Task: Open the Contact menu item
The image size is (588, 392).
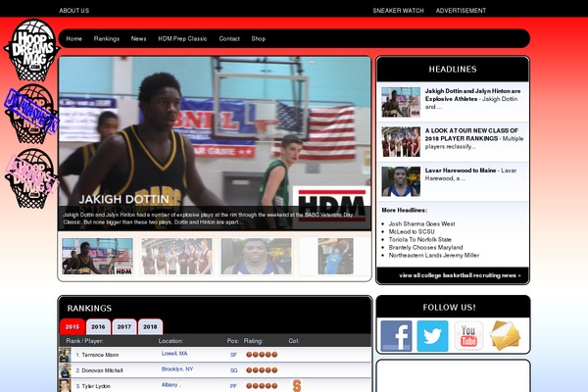Action: [229, 38]
